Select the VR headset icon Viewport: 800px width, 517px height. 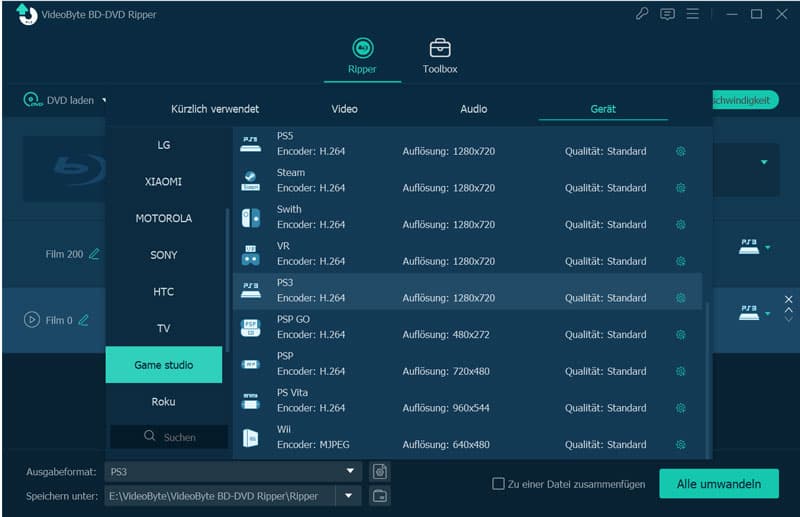tap(251, 255)
